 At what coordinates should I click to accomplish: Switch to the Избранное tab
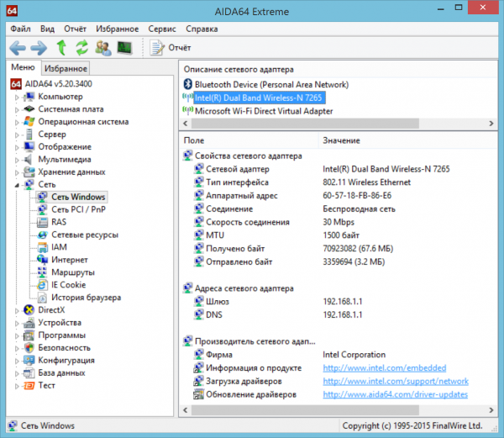66,68
